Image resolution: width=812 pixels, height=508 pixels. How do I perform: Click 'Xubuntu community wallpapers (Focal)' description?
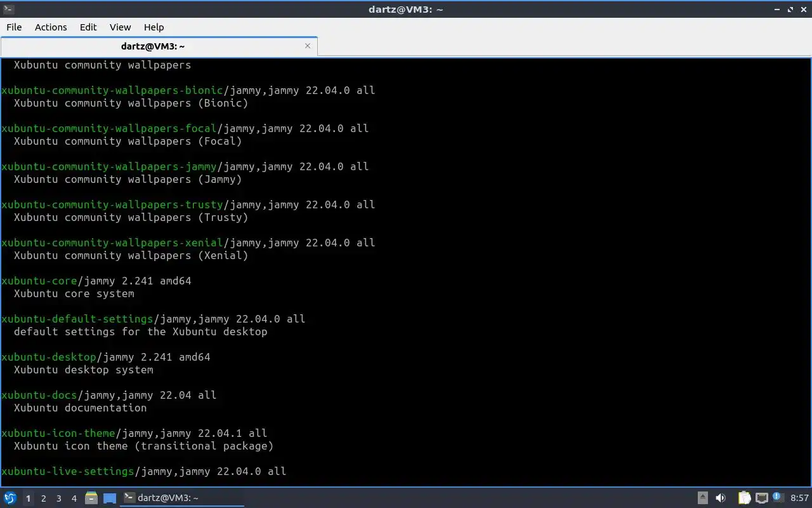(x=128, y=141)
